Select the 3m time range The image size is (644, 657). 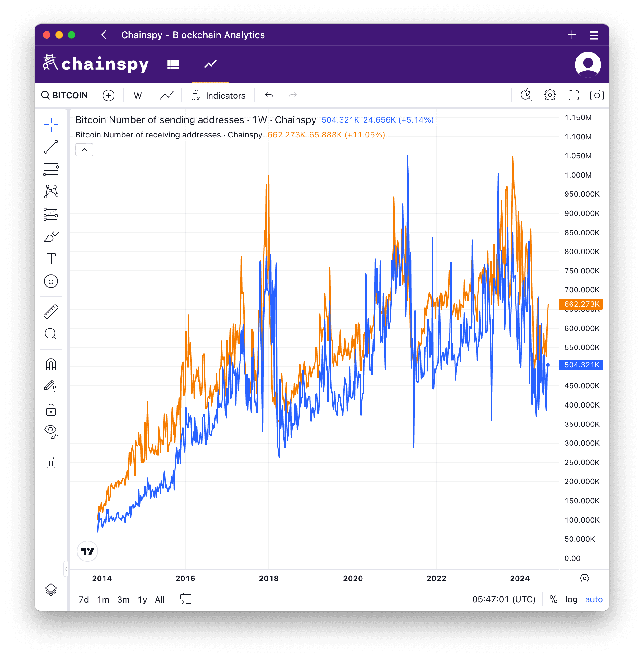[x=123, y=599]
